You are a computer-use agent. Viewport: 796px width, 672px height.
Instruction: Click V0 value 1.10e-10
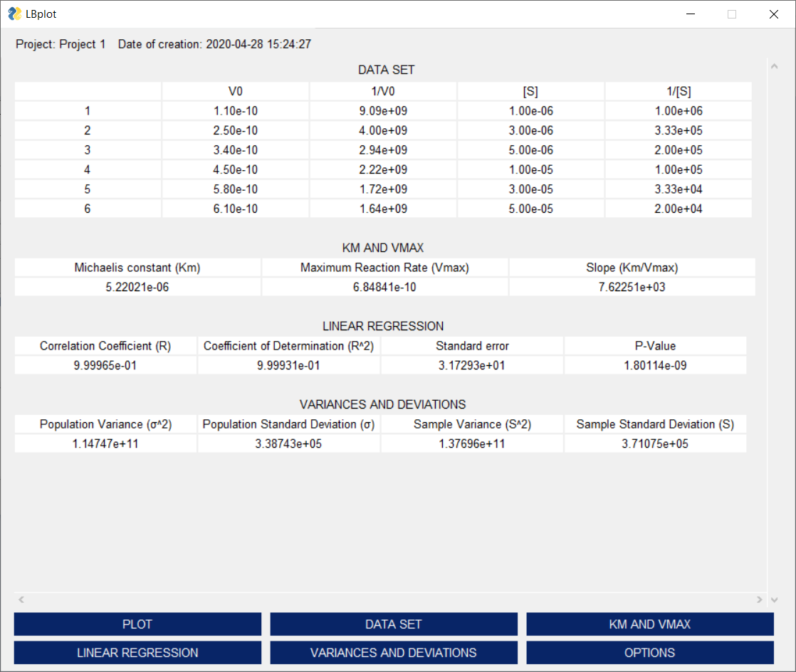tap(236, 110)
